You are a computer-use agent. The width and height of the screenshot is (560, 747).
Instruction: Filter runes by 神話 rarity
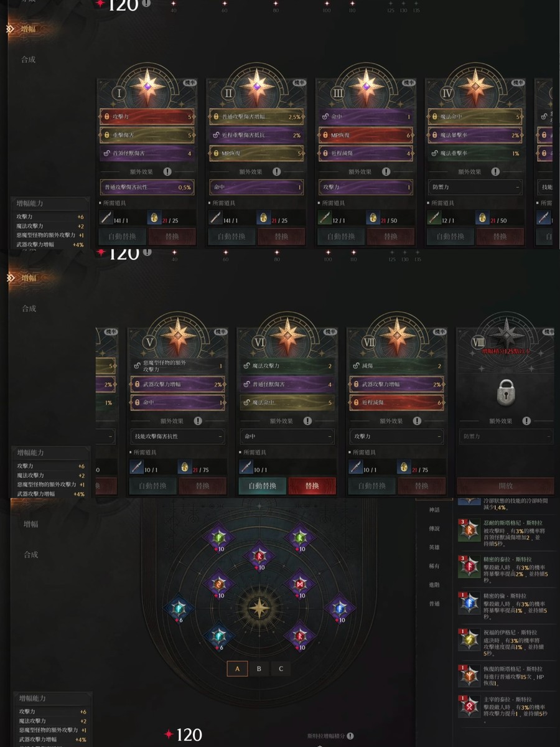tap(434, 510)
